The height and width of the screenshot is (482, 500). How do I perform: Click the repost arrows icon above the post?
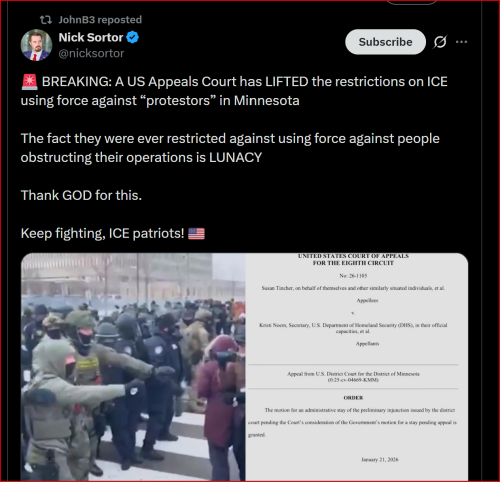46,20
